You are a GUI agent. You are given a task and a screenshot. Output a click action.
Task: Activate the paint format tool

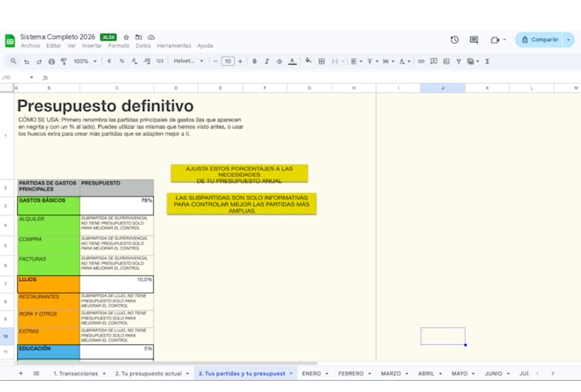point(64,61)
